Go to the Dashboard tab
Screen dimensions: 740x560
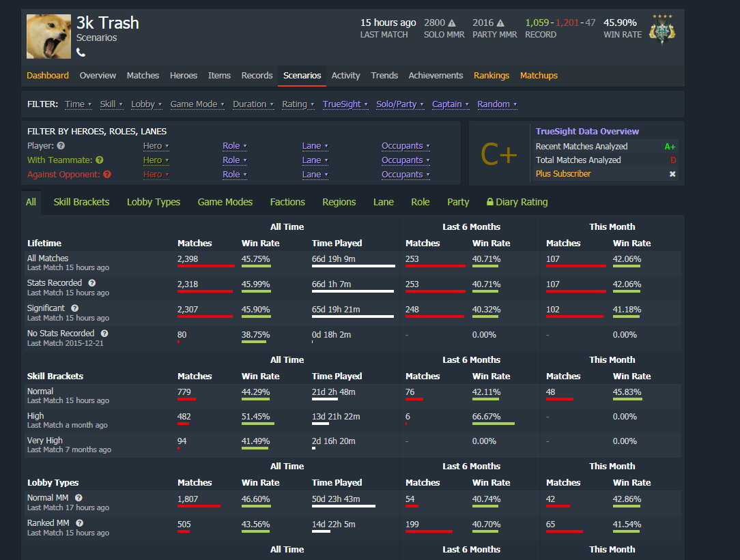[48, 76]
